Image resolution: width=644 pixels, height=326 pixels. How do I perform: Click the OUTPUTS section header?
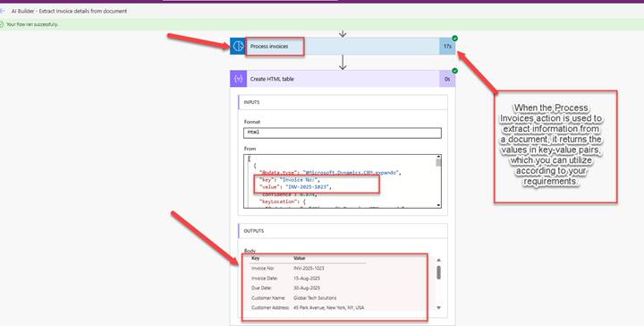[343, 231]
